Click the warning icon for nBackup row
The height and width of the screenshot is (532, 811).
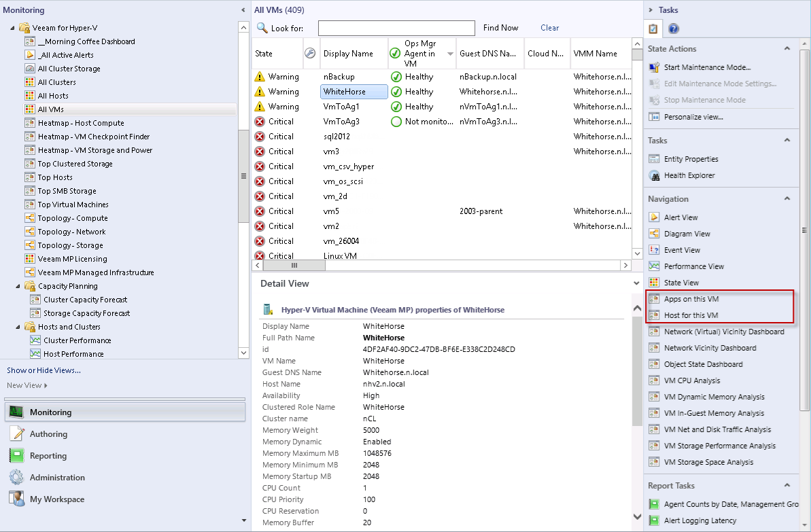[x=260, y=77]
